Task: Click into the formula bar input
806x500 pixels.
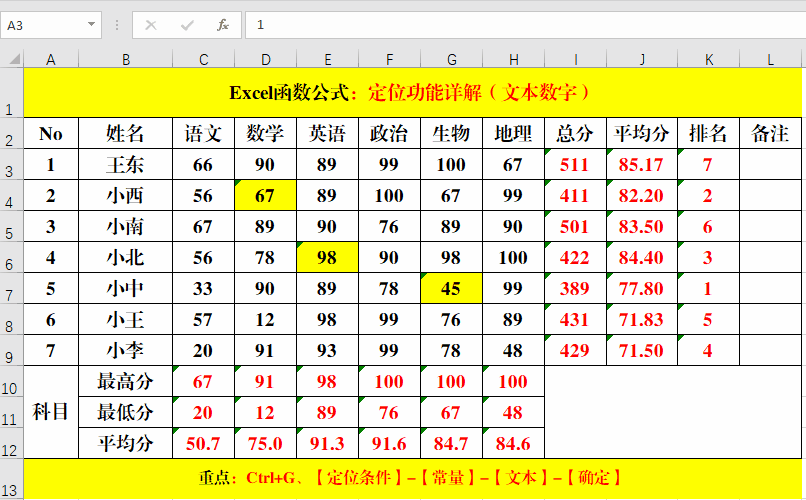Action: point(520,25)
